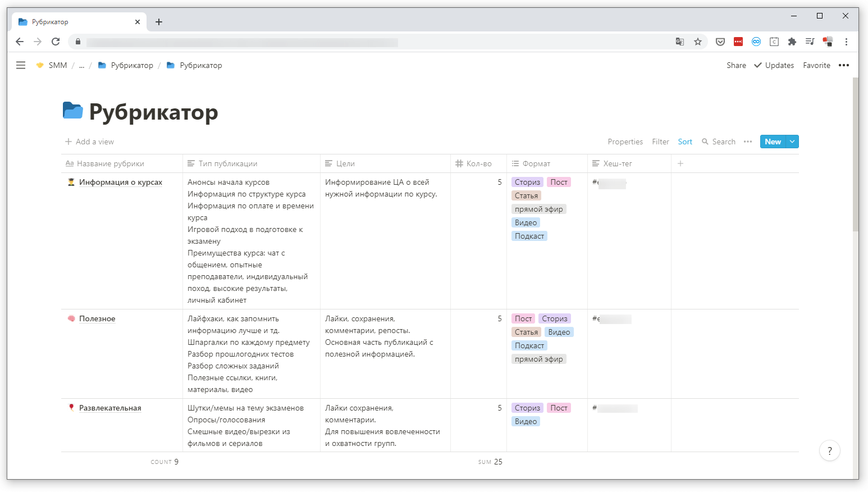Click the Search button in the database toolbar
Image resolution: width=868 pixels, height=492 pixels.
coord(719,142)
